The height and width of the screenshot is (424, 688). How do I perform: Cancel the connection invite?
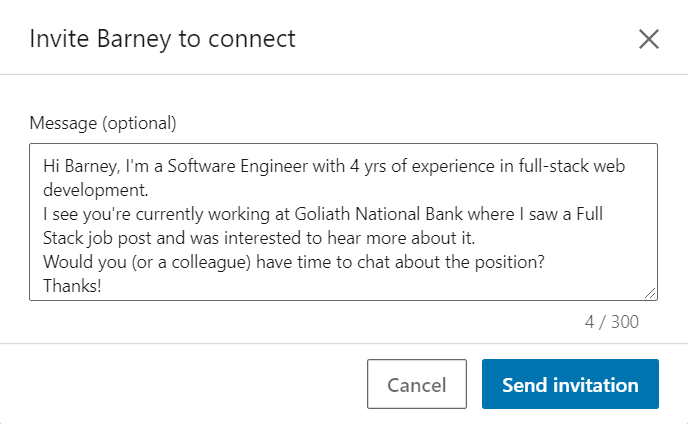[x=416, y=384]
